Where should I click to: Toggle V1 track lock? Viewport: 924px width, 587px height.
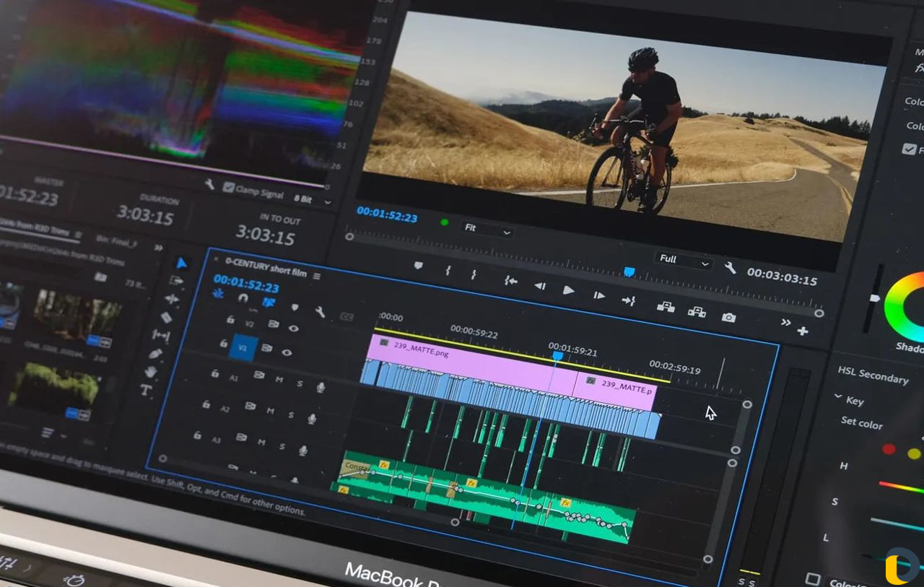pos(223,344)
